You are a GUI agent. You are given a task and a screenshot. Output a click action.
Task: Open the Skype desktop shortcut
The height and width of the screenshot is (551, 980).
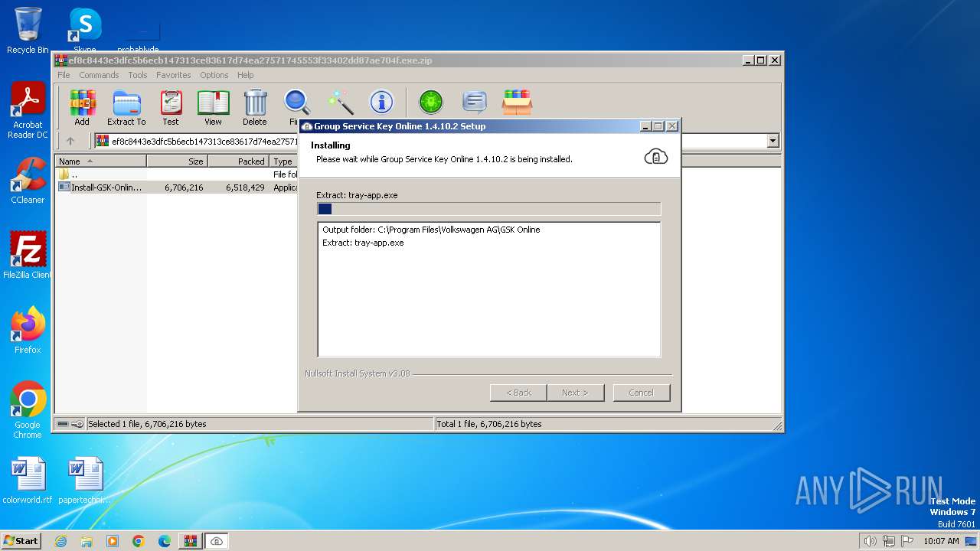(84, 31)
